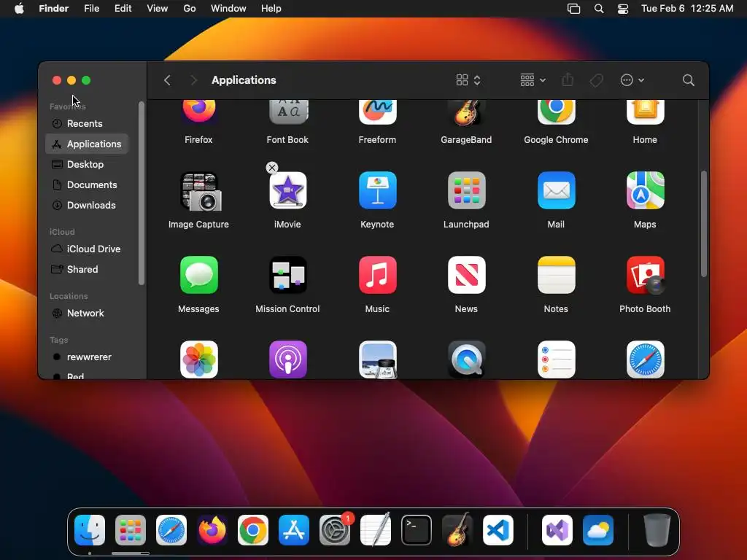Screen dimensions: 747x560
Task: Select the News app icon
Action: pyautogui.click(x=466, y=275)
